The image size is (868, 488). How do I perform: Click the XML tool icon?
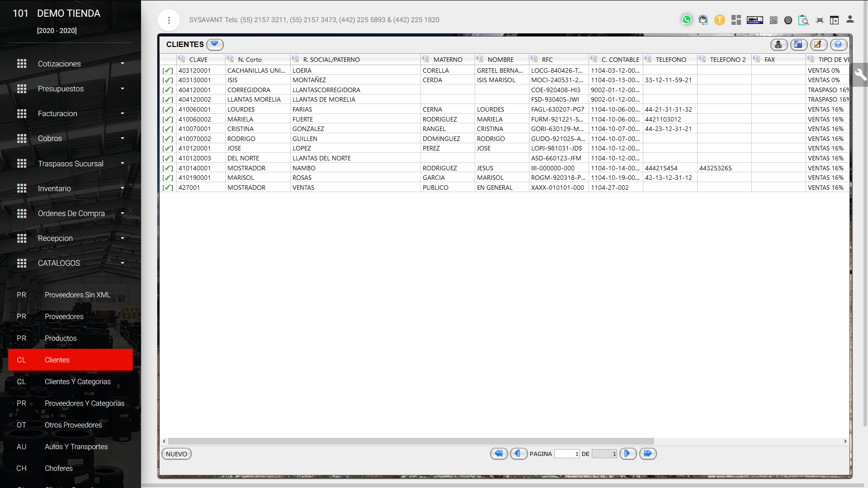(755, 20)
